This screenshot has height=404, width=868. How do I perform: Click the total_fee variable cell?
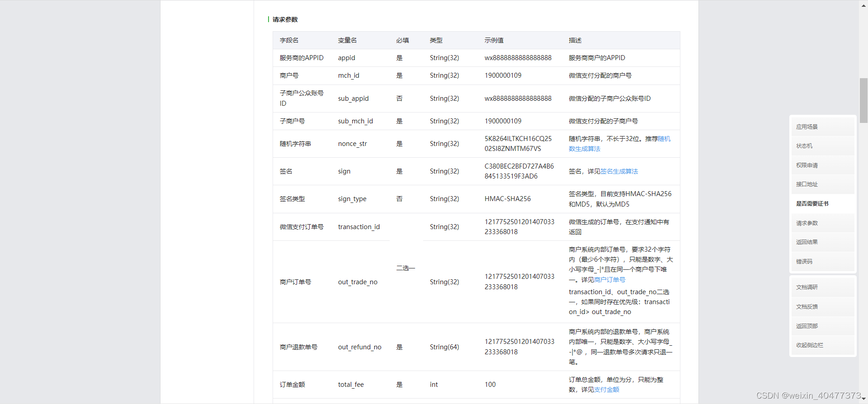click(351, 385)
